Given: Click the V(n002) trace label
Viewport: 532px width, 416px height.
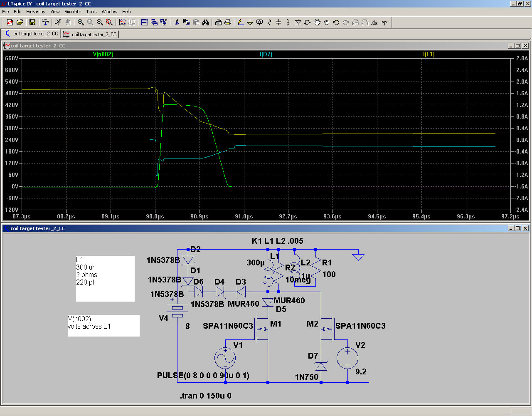Looking at the screenshot, I should coord(103,54).
